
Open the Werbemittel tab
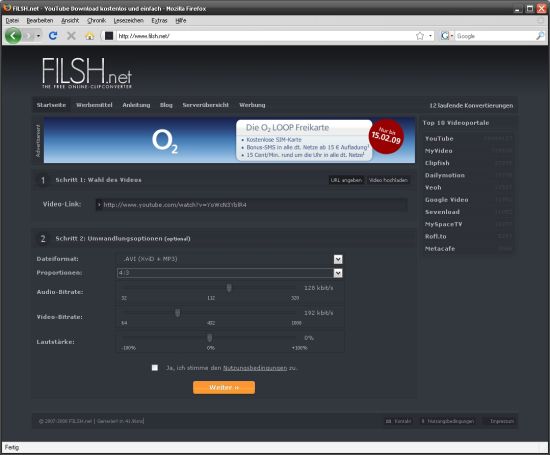(x=94, y=105)
